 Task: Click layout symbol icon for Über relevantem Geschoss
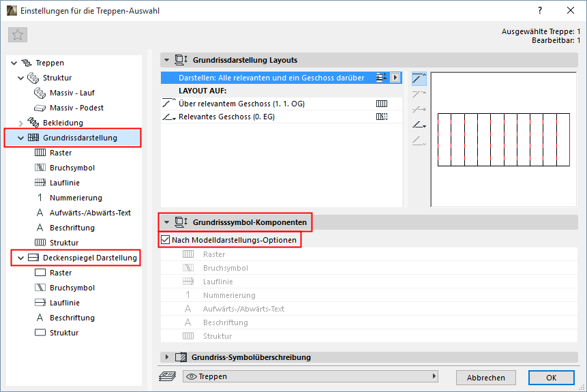382,104
